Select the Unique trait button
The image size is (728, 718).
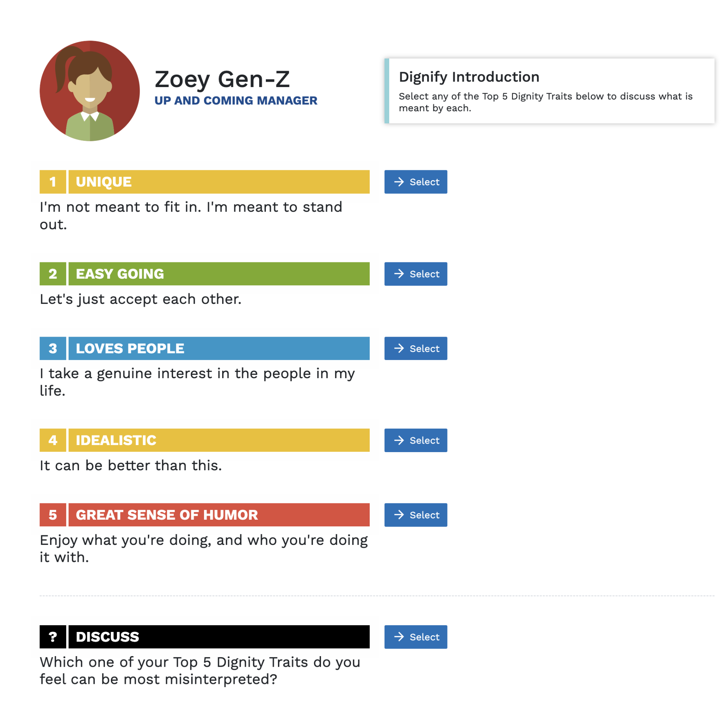(415, 182)
